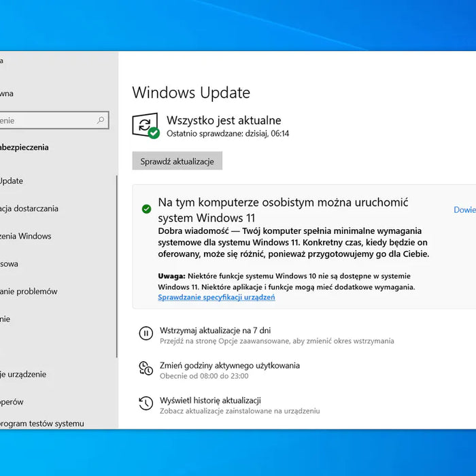This screenshot has height=476, width=476.
Task: Open Sprawdzanie specyfikacji urządzeń link
Action: (216, 297)
